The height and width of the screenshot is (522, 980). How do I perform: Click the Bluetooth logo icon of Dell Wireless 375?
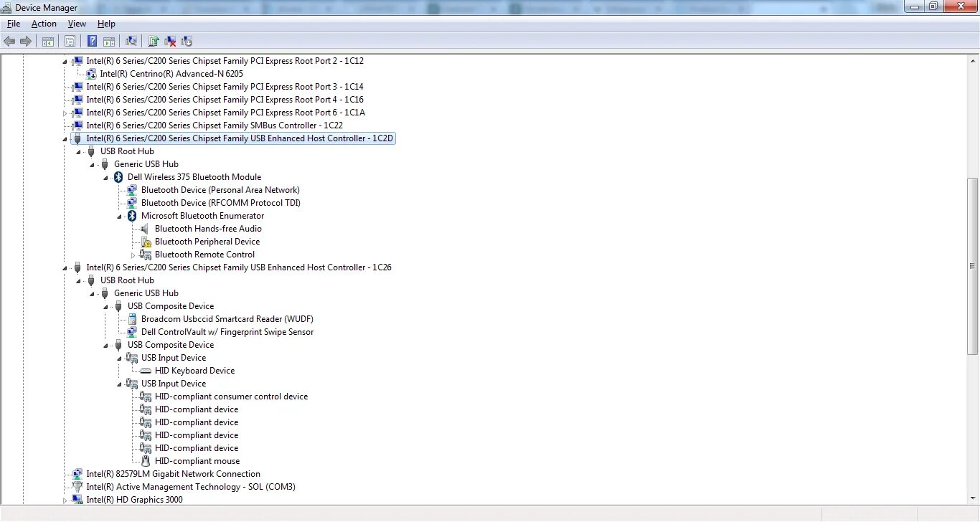point(118,177)
